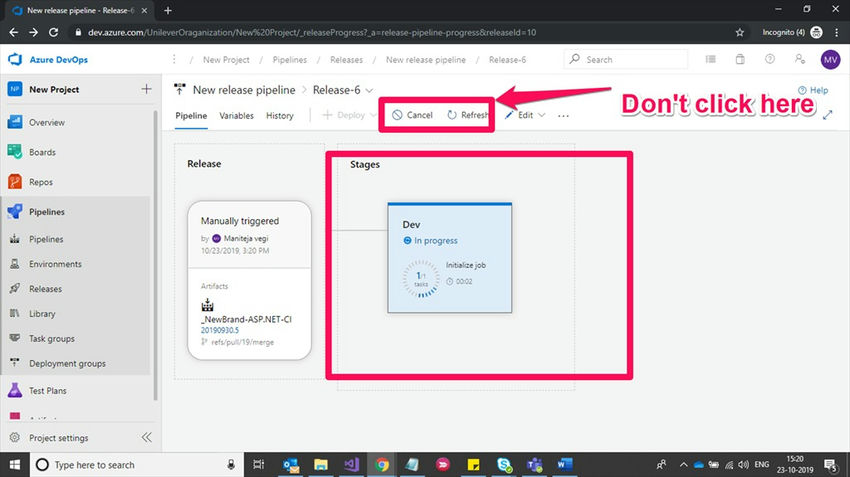Click Release-6 in the breadcrumb
The width and height of the screenshot is (850, 477).
pyautogui.click(x=507, y=60)
